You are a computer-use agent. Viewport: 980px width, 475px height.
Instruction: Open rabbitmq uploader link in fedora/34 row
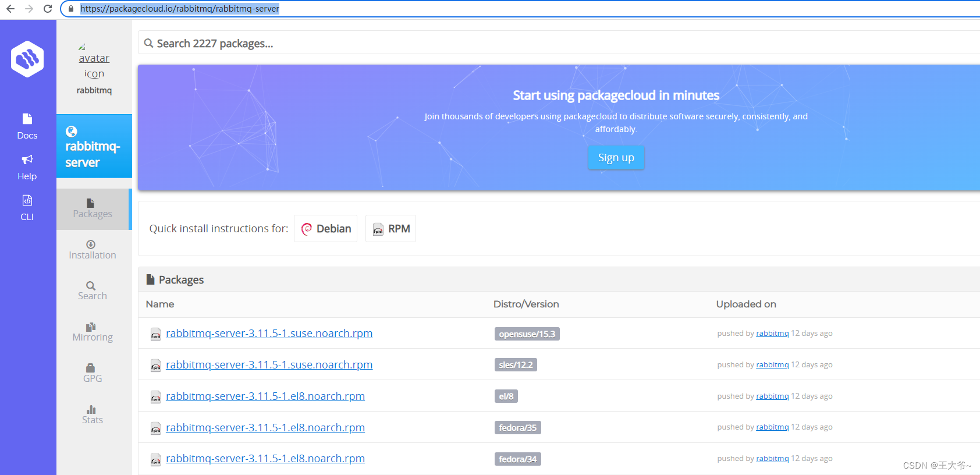pos(772,459)
